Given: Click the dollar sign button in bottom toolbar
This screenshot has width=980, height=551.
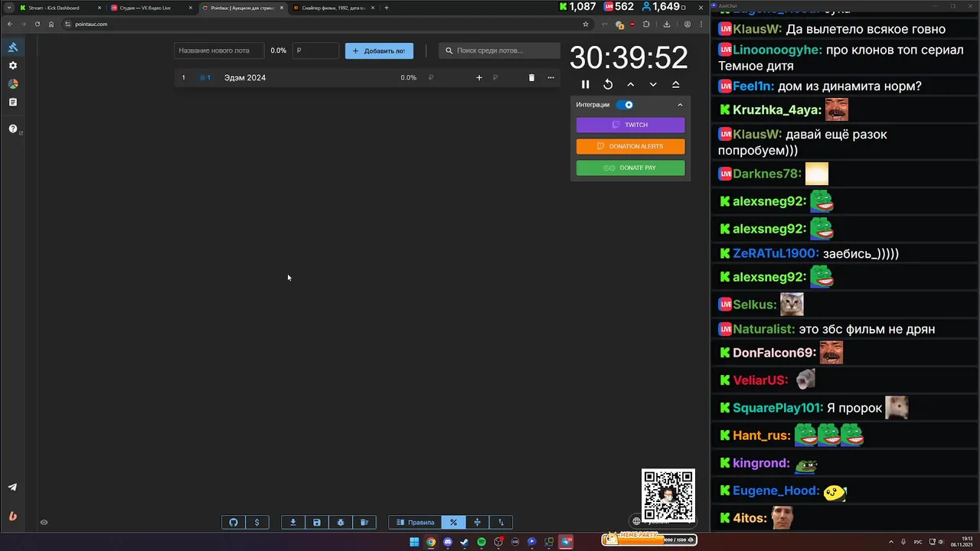Looking at the screenshot, I should click(x=256, y=523).
